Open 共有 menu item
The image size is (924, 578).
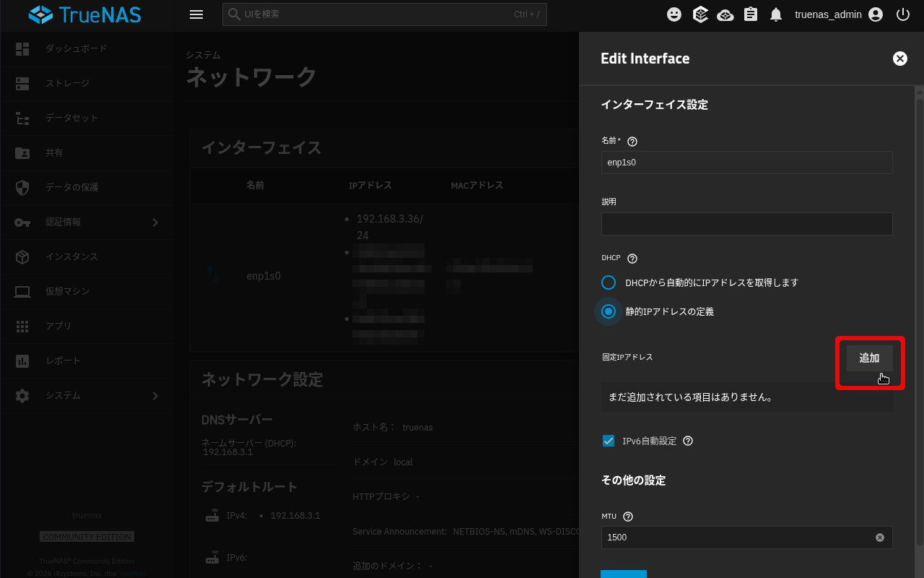click(87, 152)
